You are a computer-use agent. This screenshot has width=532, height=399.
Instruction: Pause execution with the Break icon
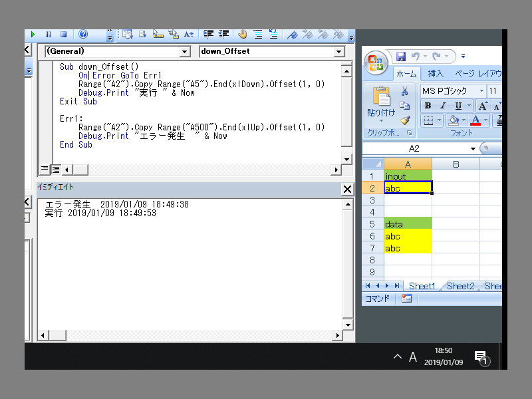click(48, 35)
